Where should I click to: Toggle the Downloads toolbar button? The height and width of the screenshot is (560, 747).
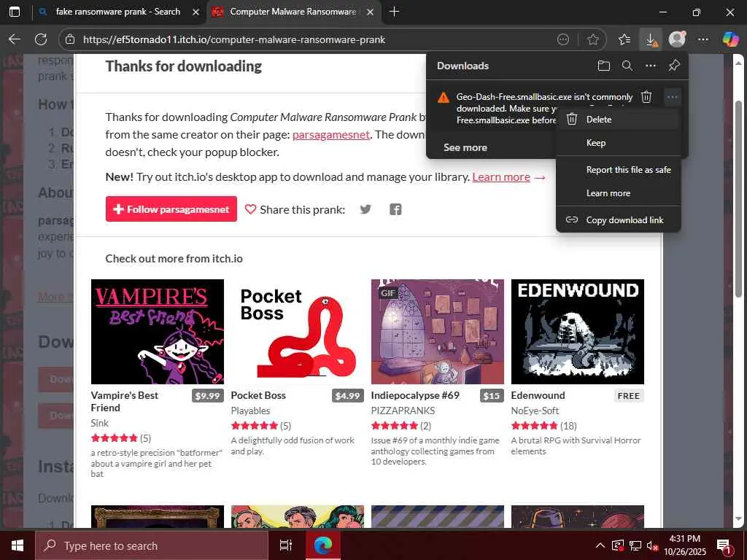point(650,39)
